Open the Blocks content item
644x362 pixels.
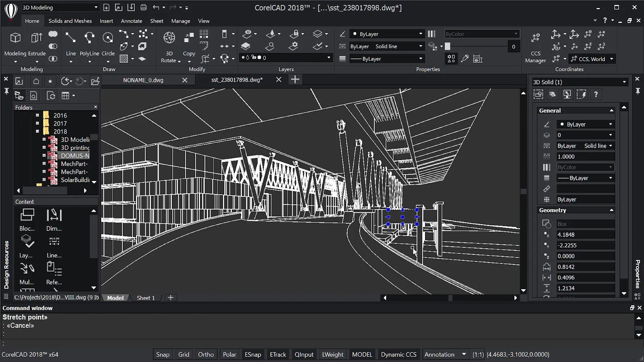27,220
